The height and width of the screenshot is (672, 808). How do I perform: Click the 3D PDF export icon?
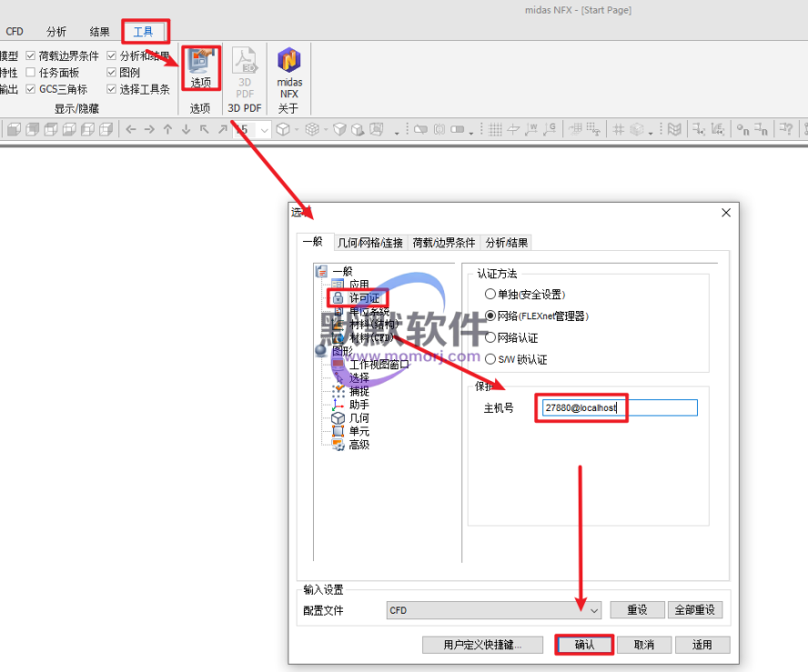tap(245, 72)
